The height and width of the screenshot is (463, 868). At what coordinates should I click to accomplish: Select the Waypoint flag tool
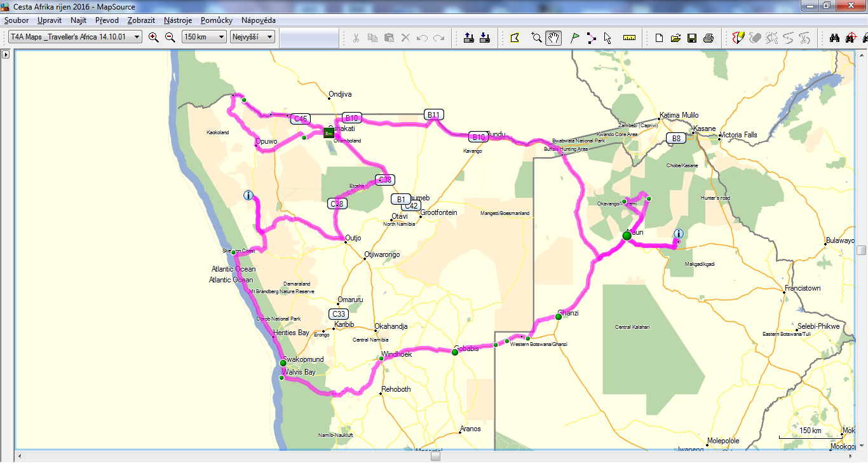click(574, 38)
